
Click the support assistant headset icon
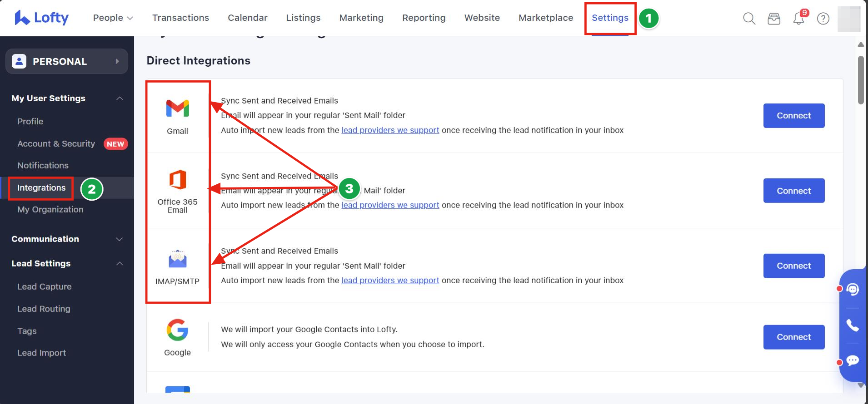[x=853, y=289]
